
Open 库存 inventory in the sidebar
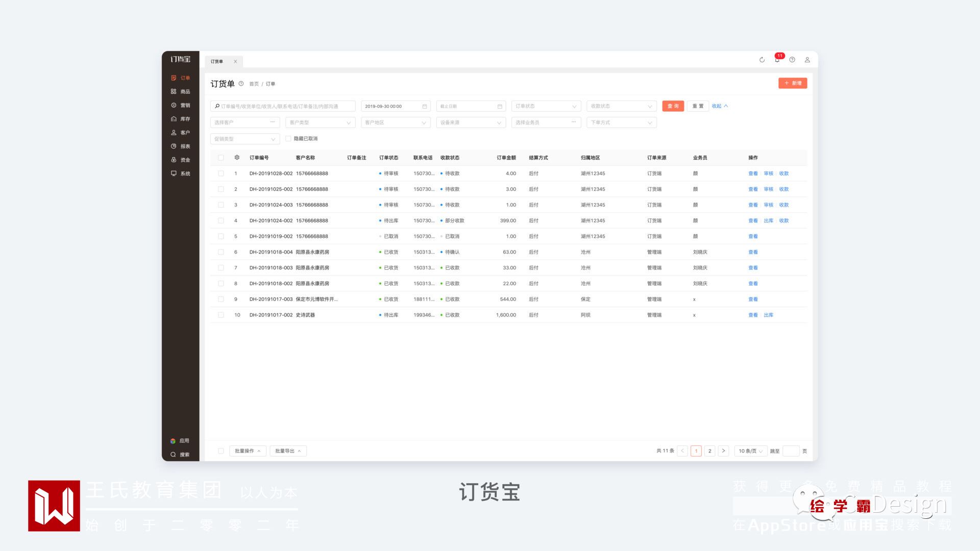pos(180,119)
